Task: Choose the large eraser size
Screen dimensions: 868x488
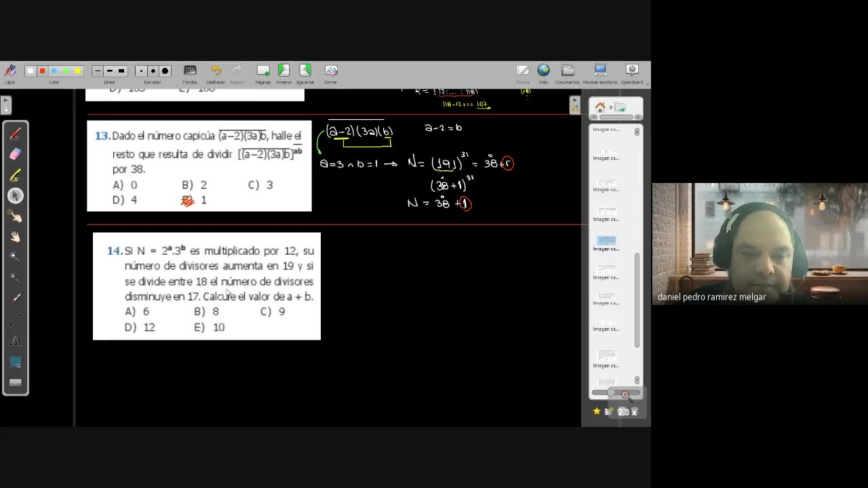Action: 165,70
